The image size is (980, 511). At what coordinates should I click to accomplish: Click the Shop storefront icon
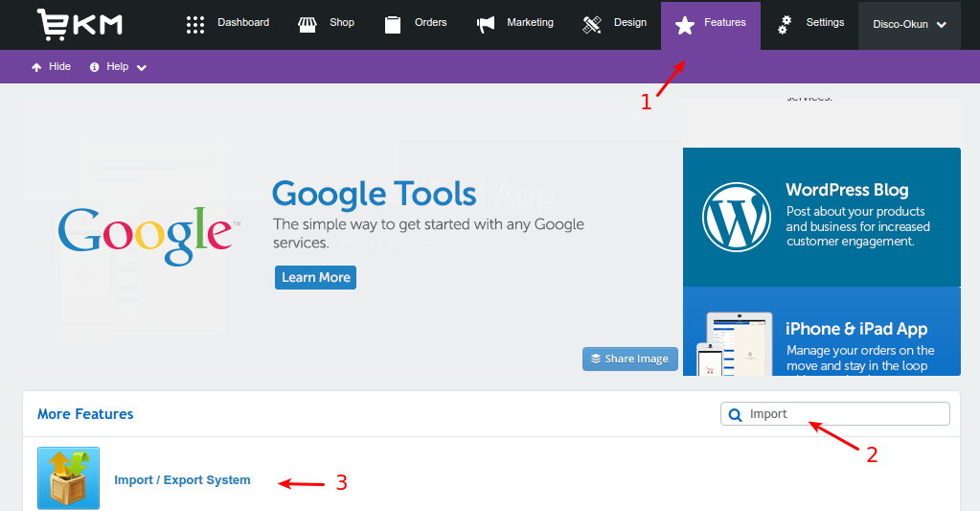[x=307, y=25]
